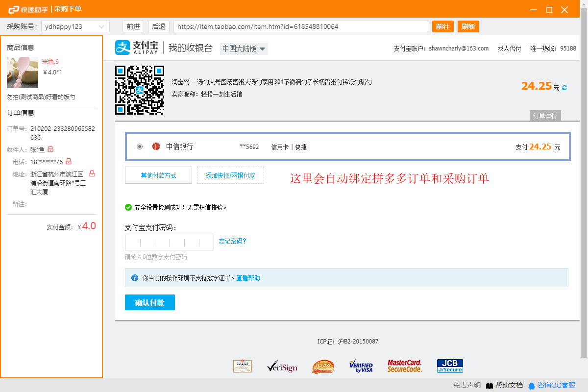Click the 中信银行 bank logo icon
This screenshot has width=588, height=392.
[155, 146]
